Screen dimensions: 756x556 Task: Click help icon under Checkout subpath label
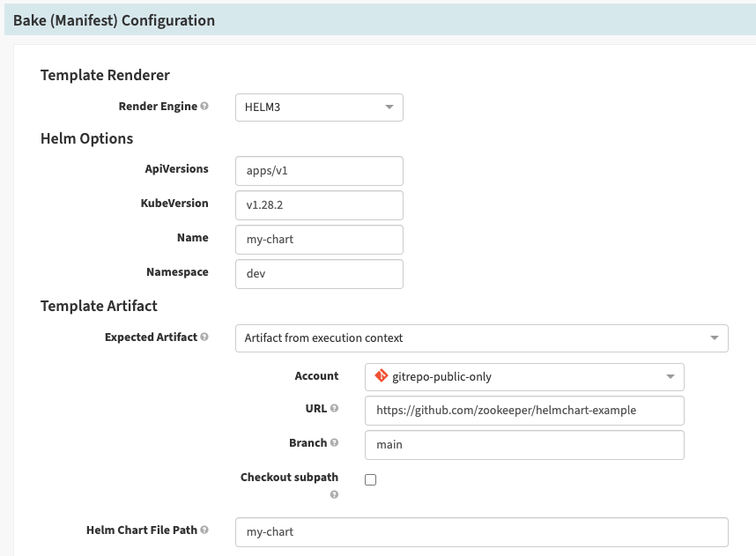pyautogui.click(x=334, y=494)
